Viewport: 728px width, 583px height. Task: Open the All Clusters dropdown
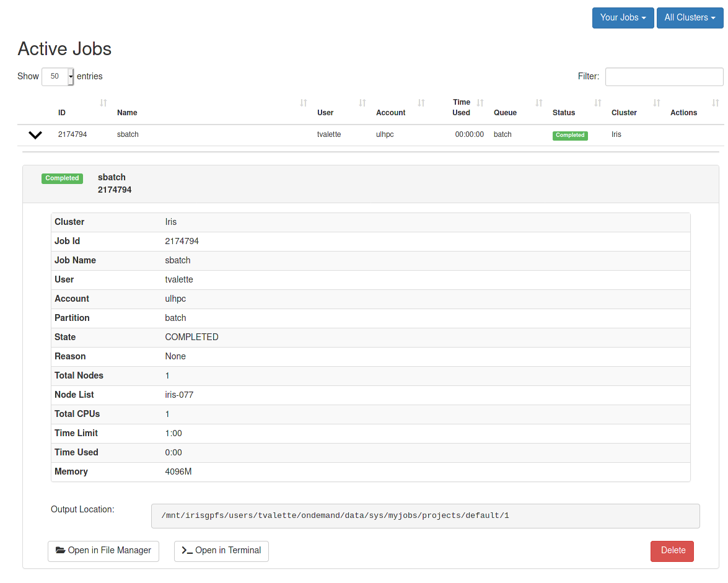690,18
